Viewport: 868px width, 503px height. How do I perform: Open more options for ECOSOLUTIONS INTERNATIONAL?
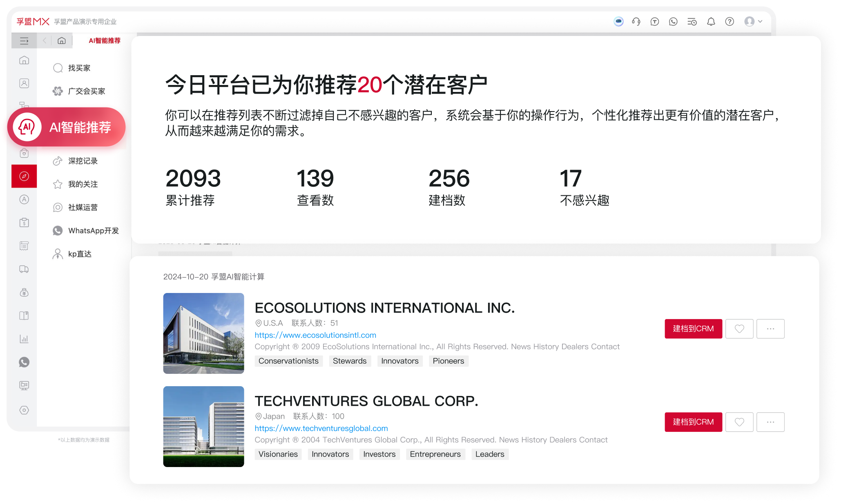point(770,329)
